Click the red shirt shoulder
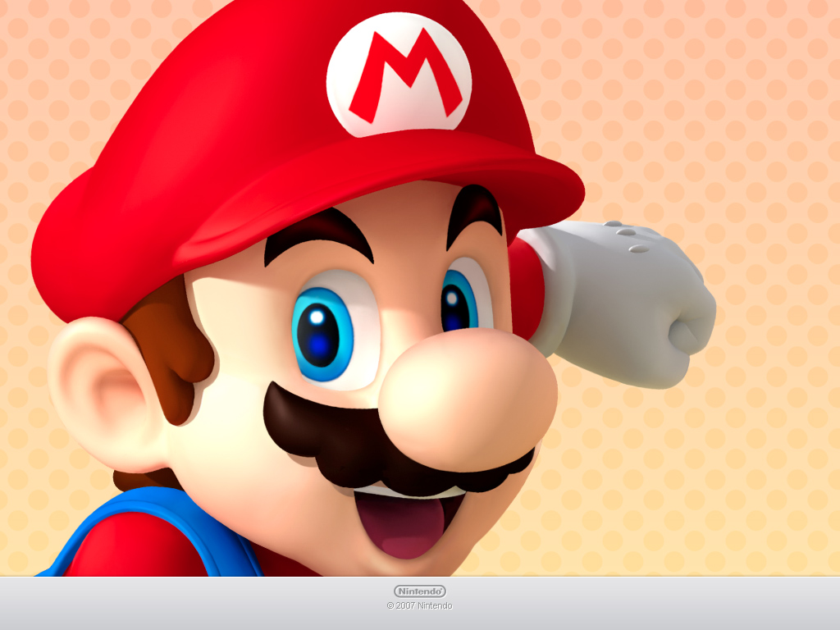 click(x=139, y=550)
